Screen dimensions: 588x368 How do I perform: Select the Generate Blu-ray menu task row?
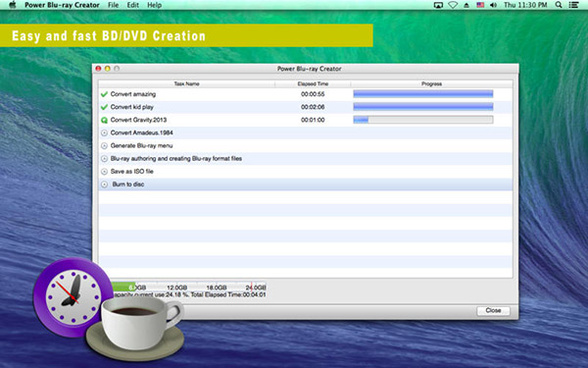pos(306,145)
